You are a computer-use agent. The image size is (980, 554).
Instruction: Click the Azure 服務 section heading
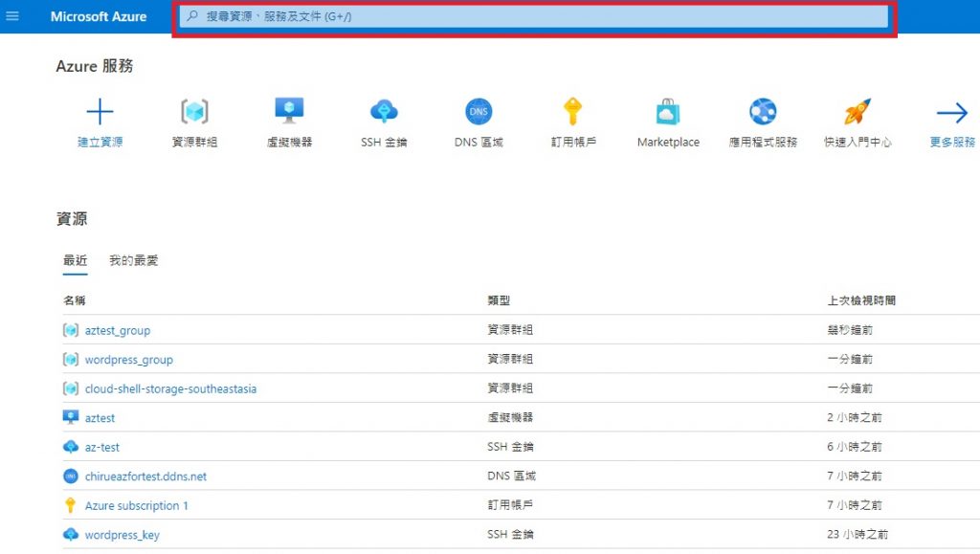pyautogui.click(x=95, y=66)
